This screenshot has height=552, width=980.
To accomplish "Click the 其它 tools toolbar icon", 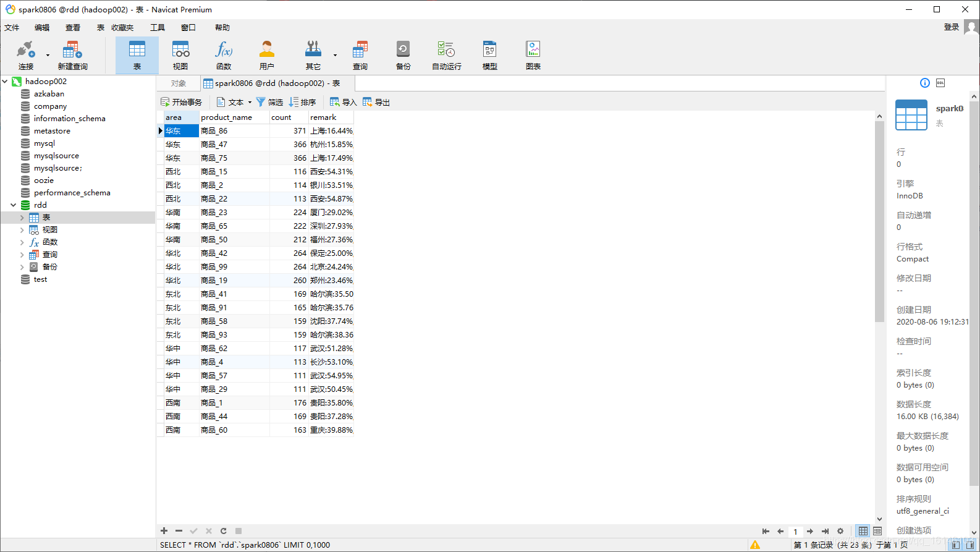I will (313, 55).
